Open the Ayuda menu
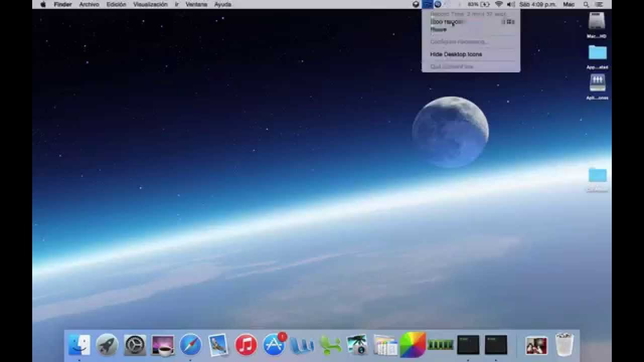 [x=223, y=4]
